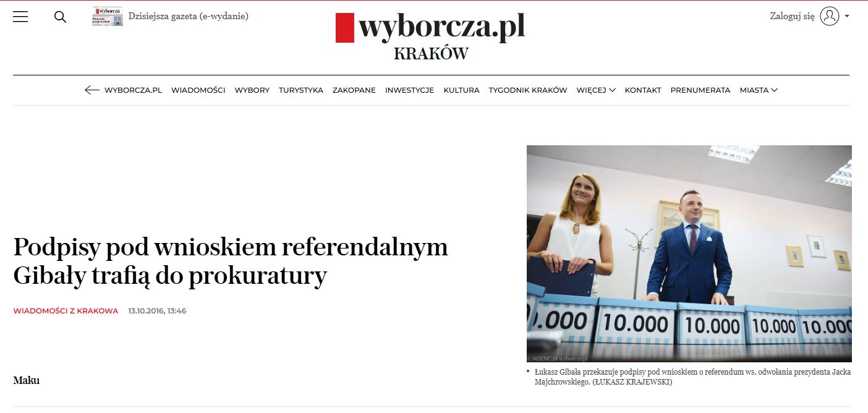Click the search magnifier icon

[x=60, y=17]
